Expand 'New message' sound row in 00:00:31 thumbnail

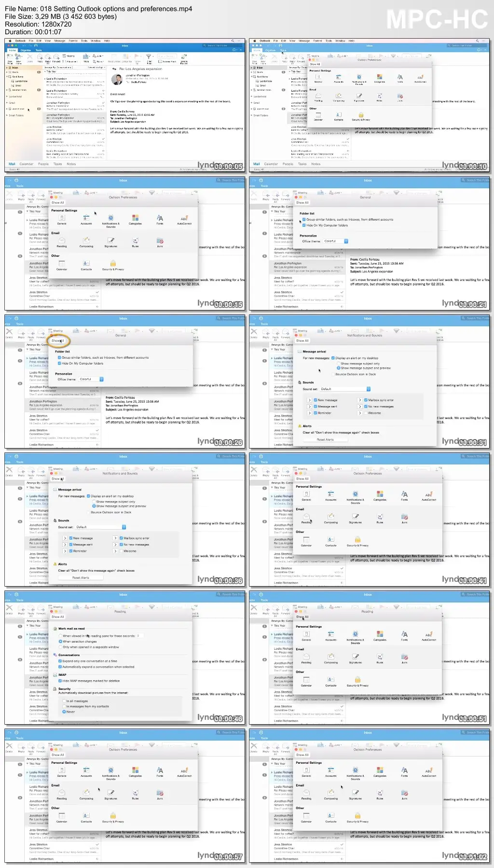(309, 400)
